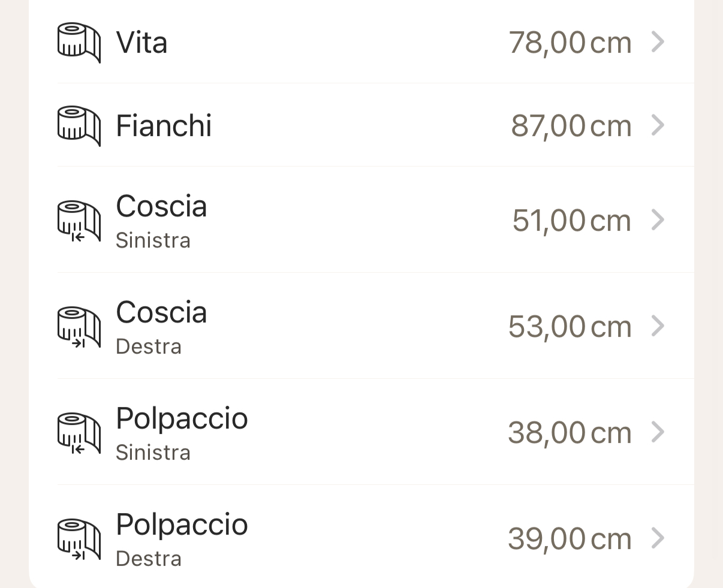Open Vita details via its chevron arrow
This screenshot has height=588, width=723.
pyautogui.click(x=658, y=43)
